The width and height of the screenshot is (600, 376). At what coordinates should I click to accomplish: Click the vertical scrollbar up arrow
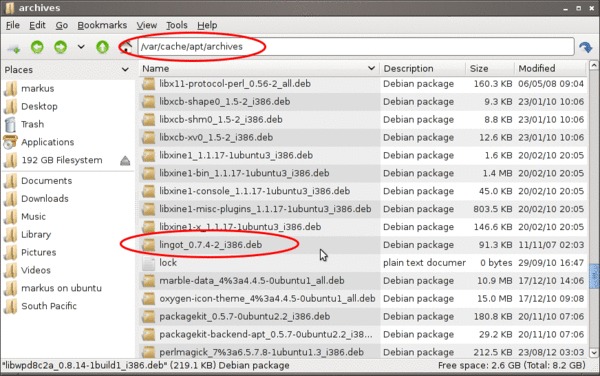click(x=593, y=66)
